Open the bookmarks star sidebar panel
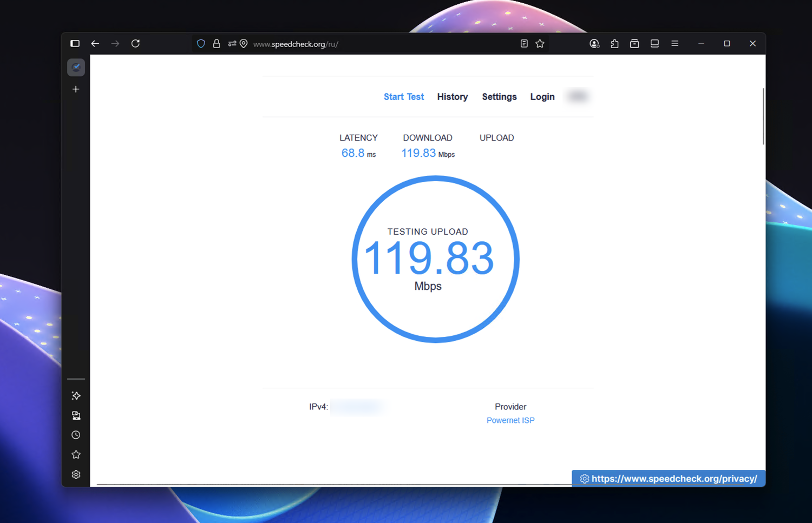This screenshot has width=812, height=523. pyautogui.click(x=76, y=455)
